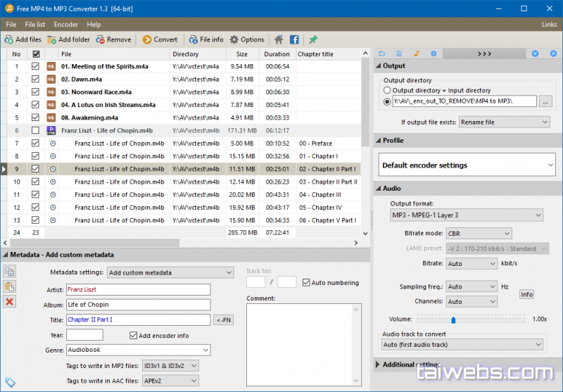Open the home page icon in toolbar
Viewport: 563px width, 392px height.
[x=279, y=39]
